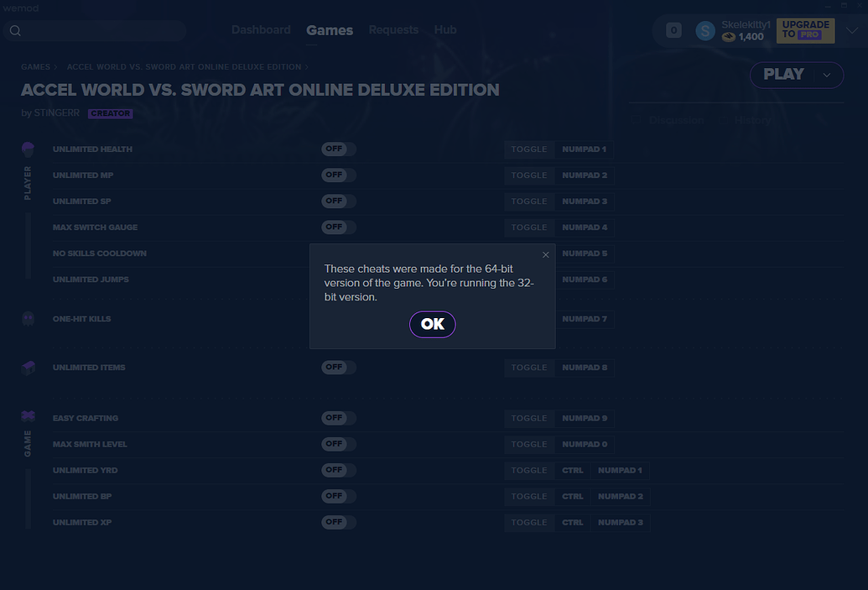Click the Skelekitty1 username text
The image size is (868, 590).
(746, 25)
